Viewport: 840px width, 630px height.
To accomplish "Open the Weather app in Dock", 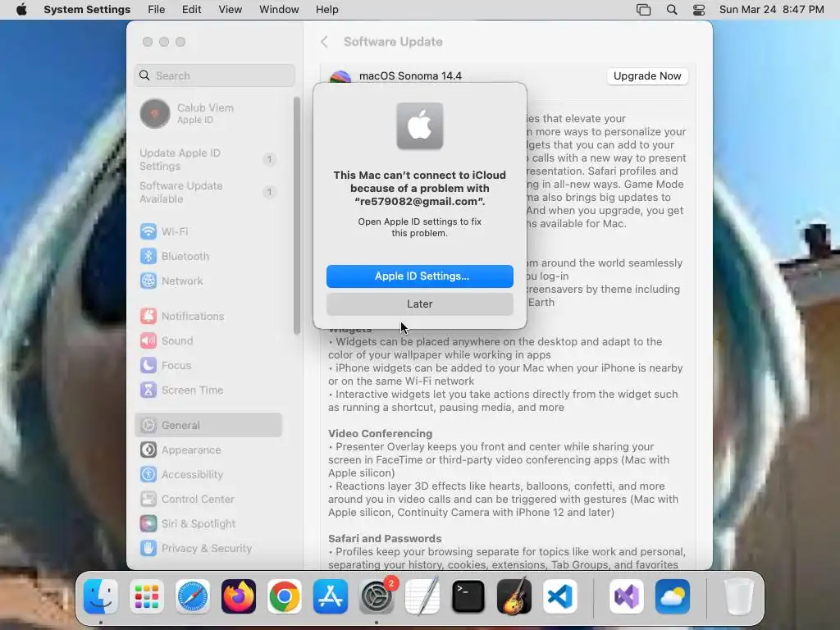I will point(673,596).
